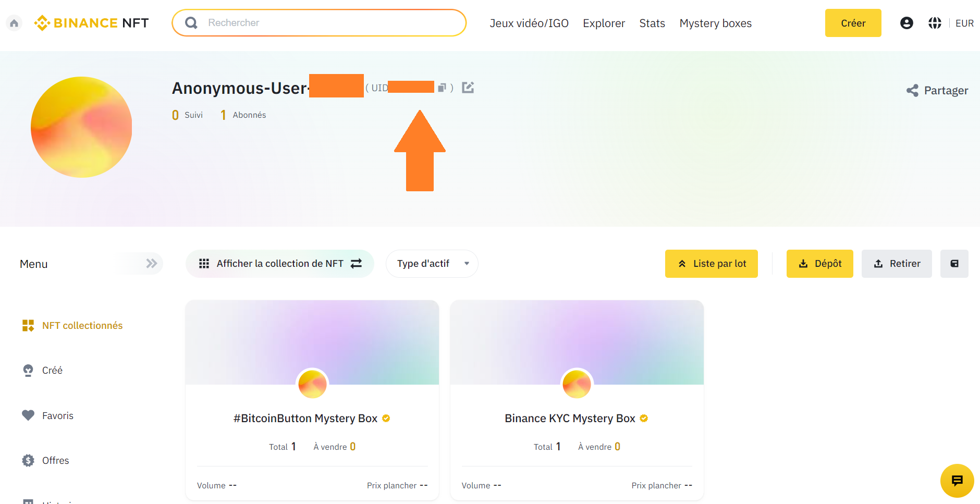Image resolution: width=980 pixels, height=504 pixels.
Task: Open the wallet card icon beside Retirer
Action: click(x=954, y=264)
